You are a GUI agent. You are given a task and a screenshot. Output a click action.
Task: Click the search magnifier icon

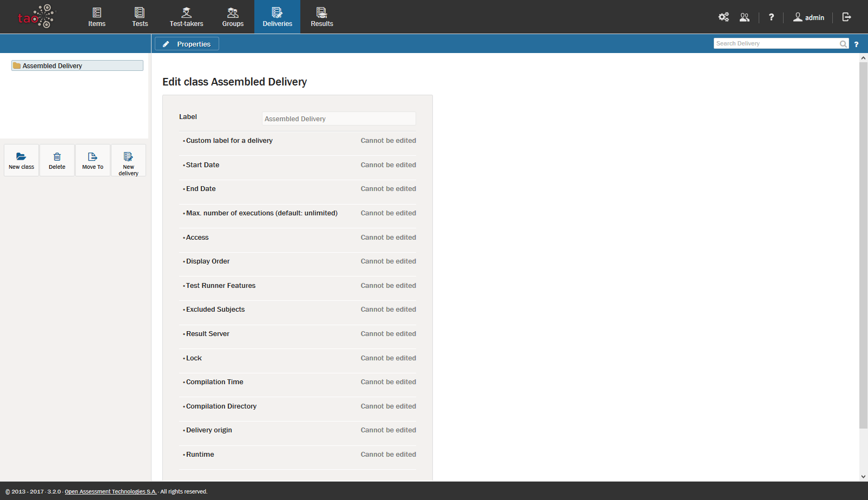pyautogui.click(x=843, y=44)
